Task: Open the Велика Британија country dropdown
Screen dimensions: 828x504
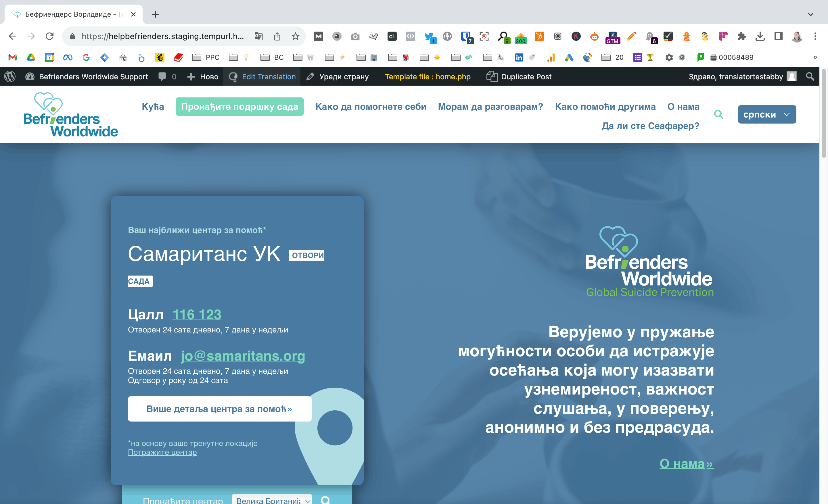Action: pyautogui.click(x=272, y=499)
